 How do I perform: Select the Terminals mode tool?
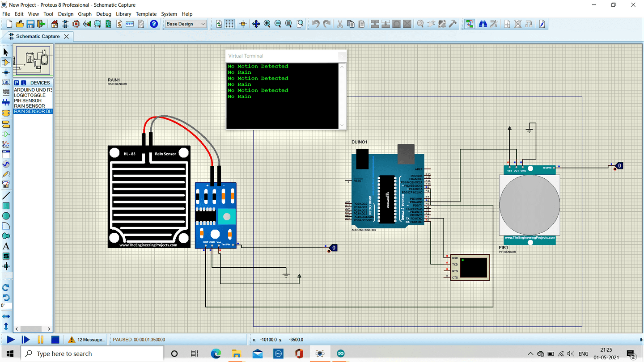(6, 124)
